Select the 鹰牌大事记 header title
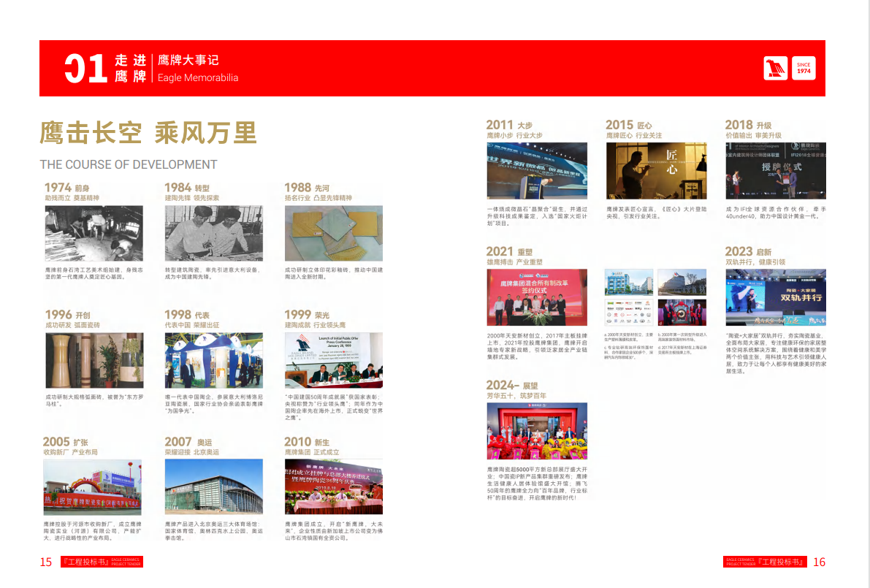Image resolution: width=870 pixels, height=588 pixels. pyautogui.click(x=188, y=61)
